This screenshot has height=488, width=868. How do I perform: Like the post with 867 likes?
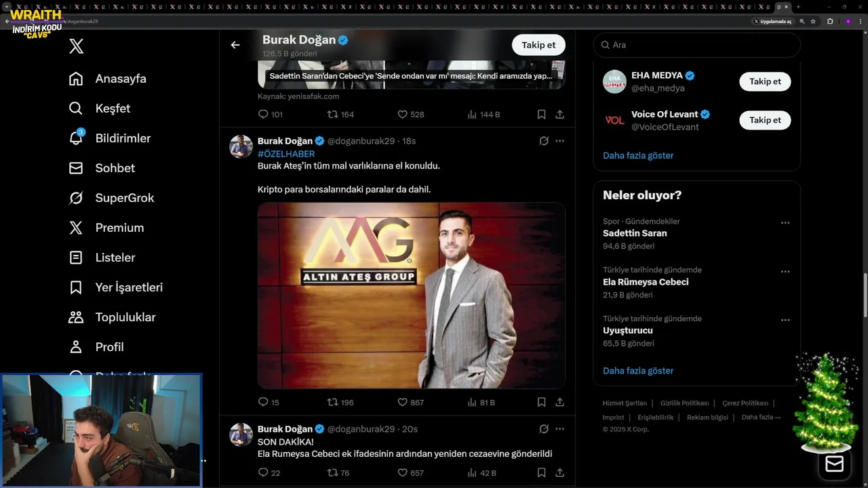point(410,402)
